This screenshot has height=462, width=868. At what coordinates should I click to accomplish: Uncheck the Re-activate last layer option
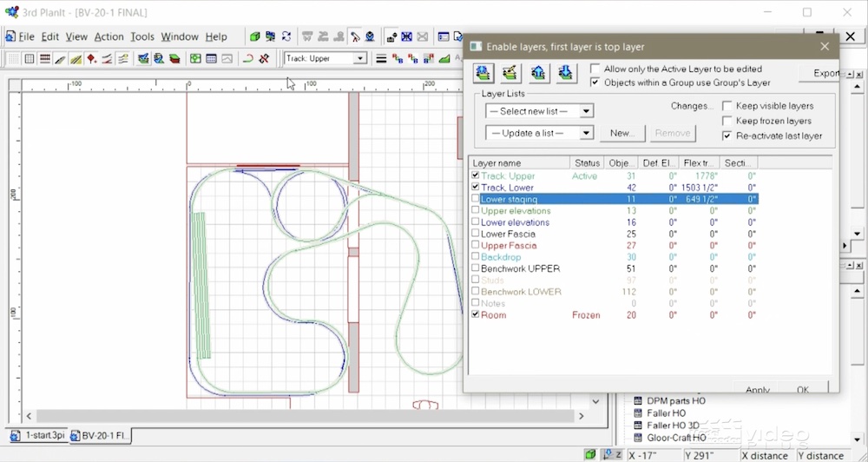point(727,135)
